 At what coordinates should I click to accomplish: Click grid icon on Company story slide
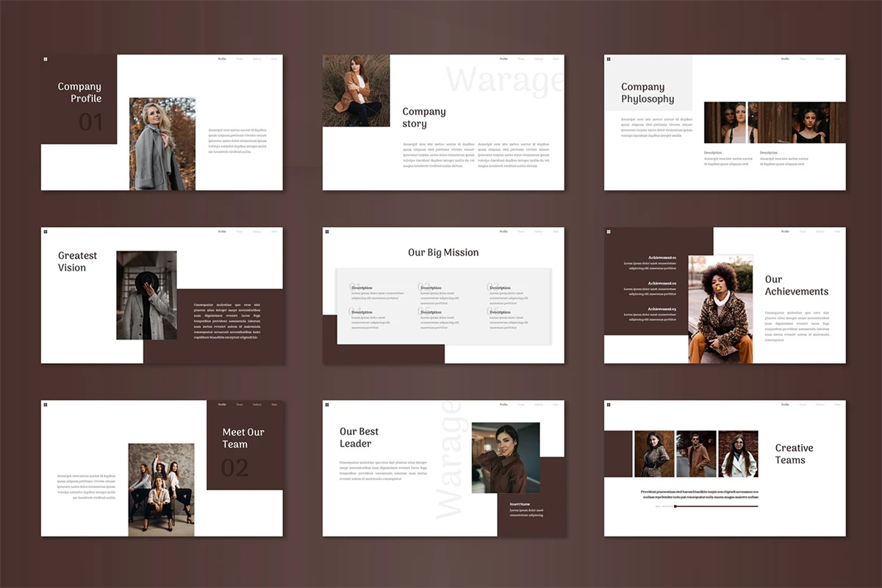click(x=327, y=59)
